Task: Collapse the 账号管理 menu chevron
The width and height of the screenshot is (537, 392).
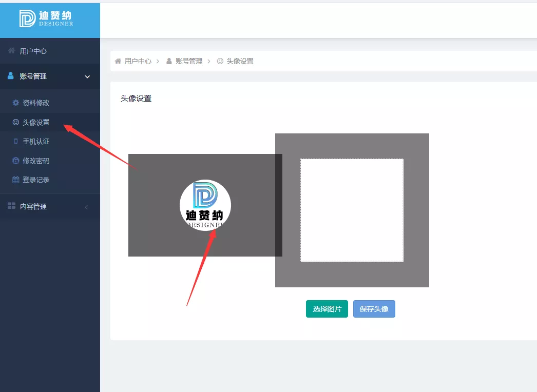Action: [87, 76]
